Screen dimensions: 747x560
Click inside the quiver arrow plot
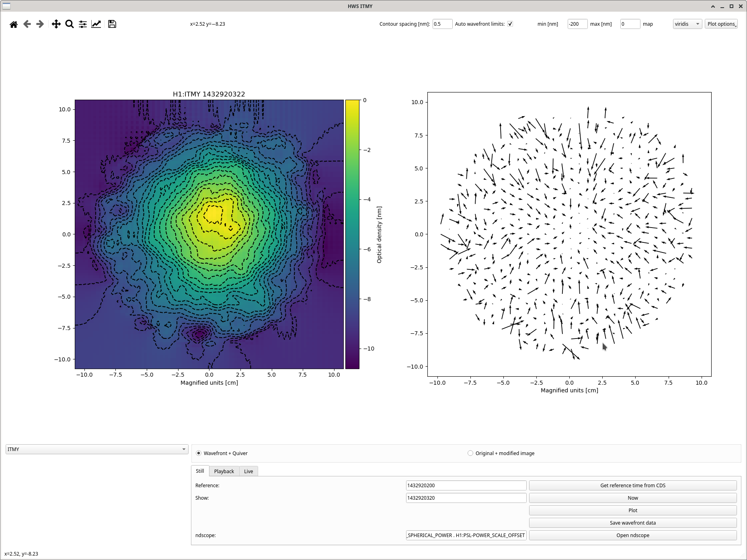point(569,234)
